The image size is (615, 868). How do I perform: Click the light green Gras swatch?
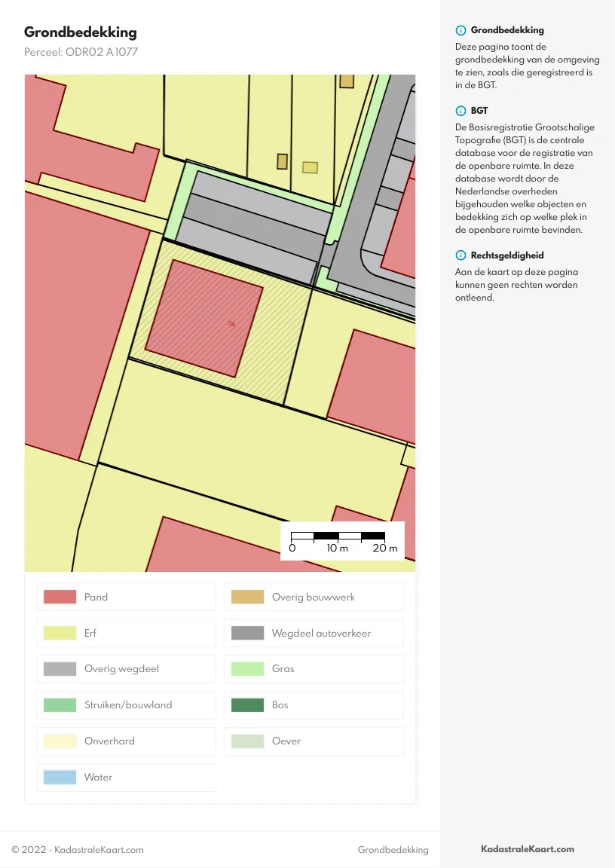247,669
